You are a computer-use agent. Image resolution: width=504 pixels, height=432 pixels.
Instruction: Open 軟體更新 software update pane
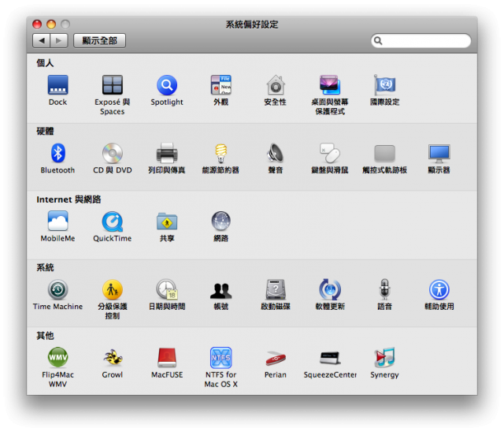(330, 289)
